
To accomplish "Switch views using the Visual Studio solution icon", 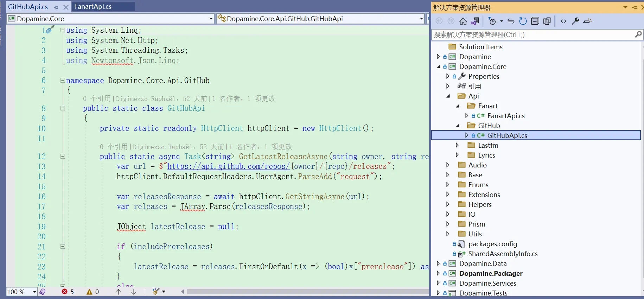I will (475, 21).
